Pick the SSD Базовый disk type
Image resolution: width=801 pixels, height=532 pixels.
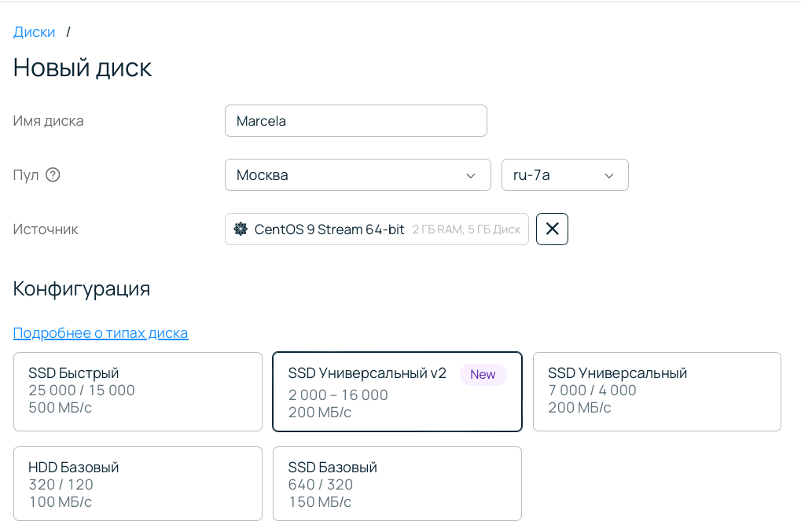[x=397, y=483]
